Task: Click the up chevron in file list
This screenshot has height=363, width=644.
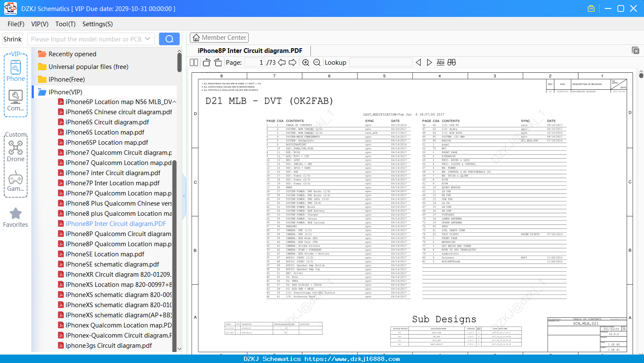Action: tap(174, 102)
